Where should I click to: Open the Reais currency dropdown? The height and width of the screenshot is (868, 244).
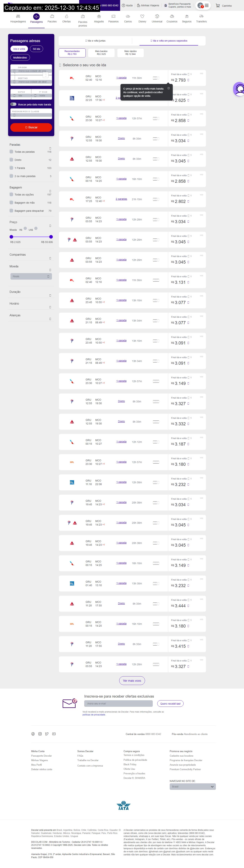pos(31,276)
